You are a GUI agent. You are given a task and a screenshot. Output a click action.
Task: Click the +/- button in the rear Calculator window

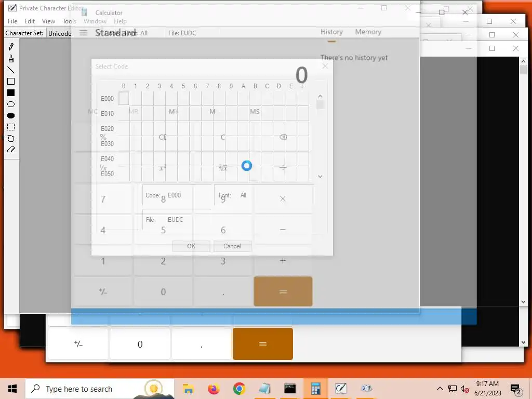(x=78, y=344)
